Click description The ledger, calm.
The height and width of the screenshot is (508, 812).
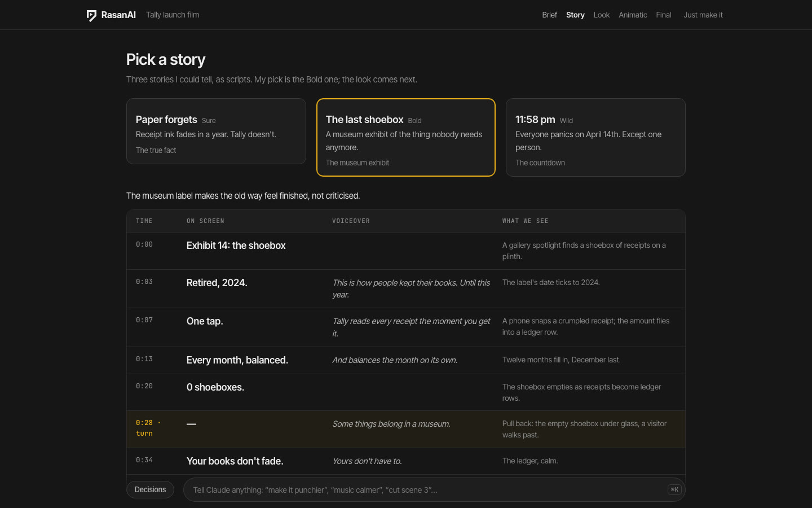[530, 461]
